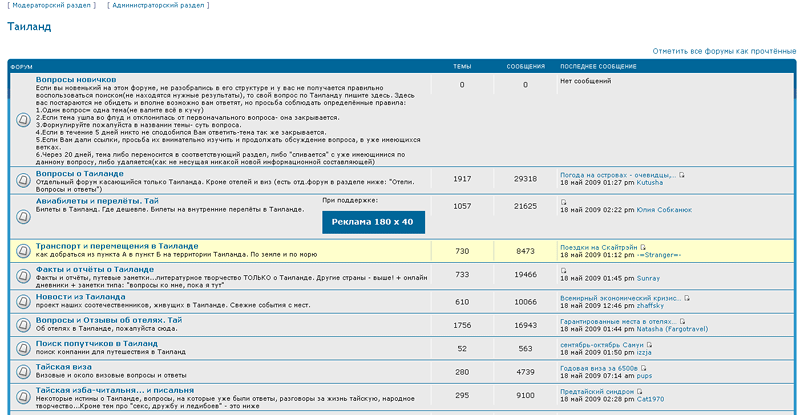Click go-to-post icon after Гарантированные места в отелях
Image resolution: width=800 pixels, height=415 pixels.
(683, 322)
